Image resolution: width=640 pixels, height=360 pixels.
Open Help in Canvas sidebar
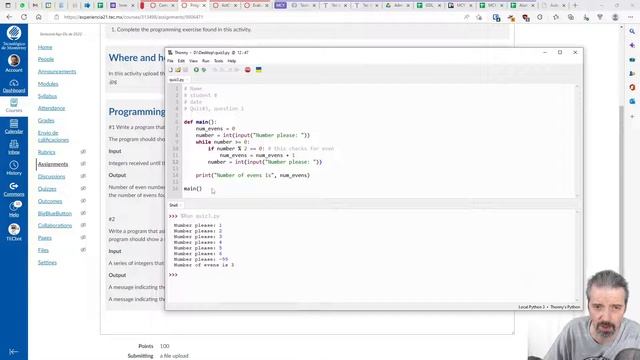pos(14,209)
